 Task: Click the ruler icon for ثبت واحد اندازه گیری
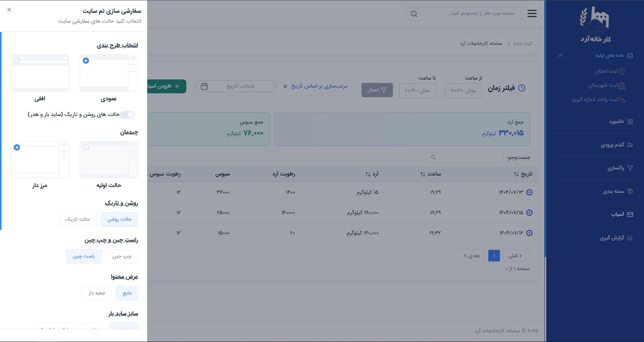(622, 99)
